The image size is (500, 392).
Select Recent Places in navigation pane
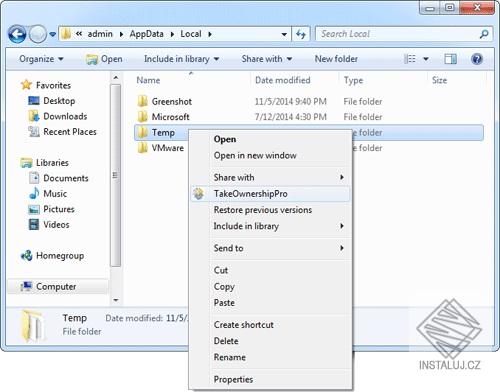point(62,132)
